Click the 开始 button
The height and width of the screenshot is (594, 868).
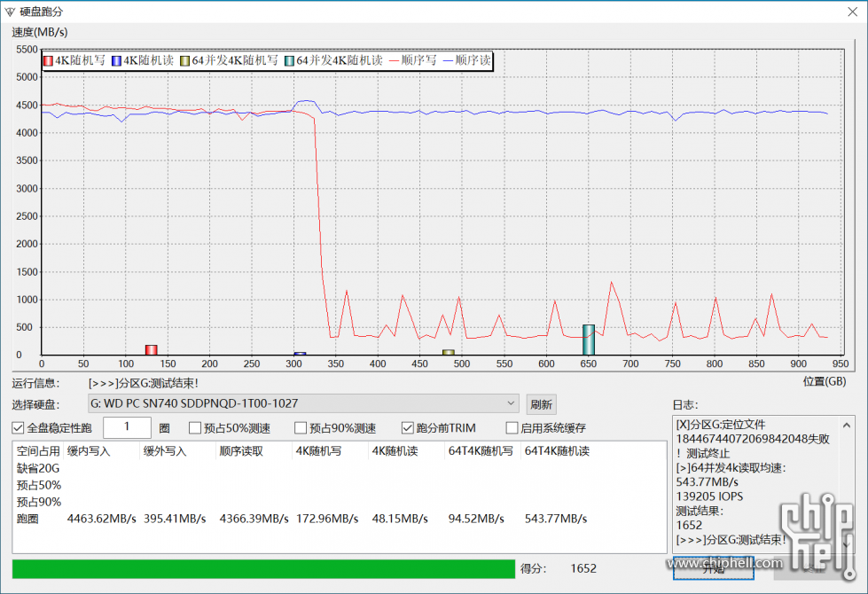pos(714,568)
